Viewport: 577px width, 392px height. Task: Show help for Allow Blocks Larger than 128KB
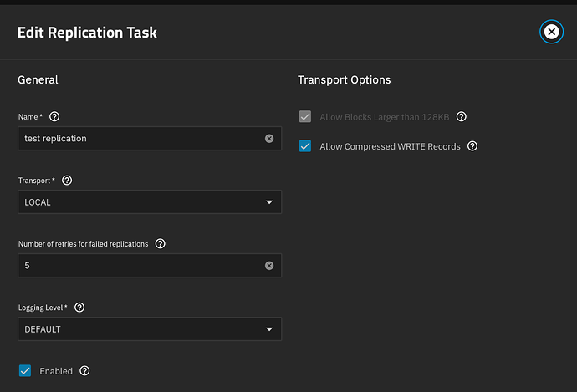click(x=461, y=116)
